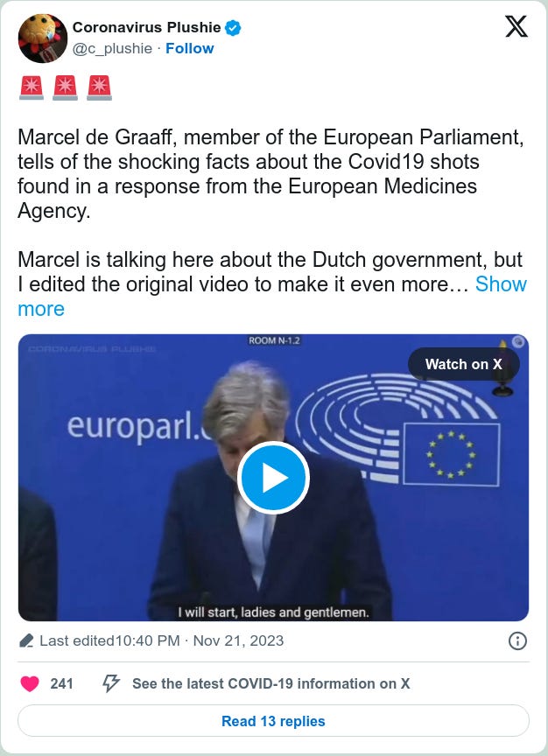This screenshot has height=756, width=548.
Task: Play the embedded video
Action: [x=273, y=478]
